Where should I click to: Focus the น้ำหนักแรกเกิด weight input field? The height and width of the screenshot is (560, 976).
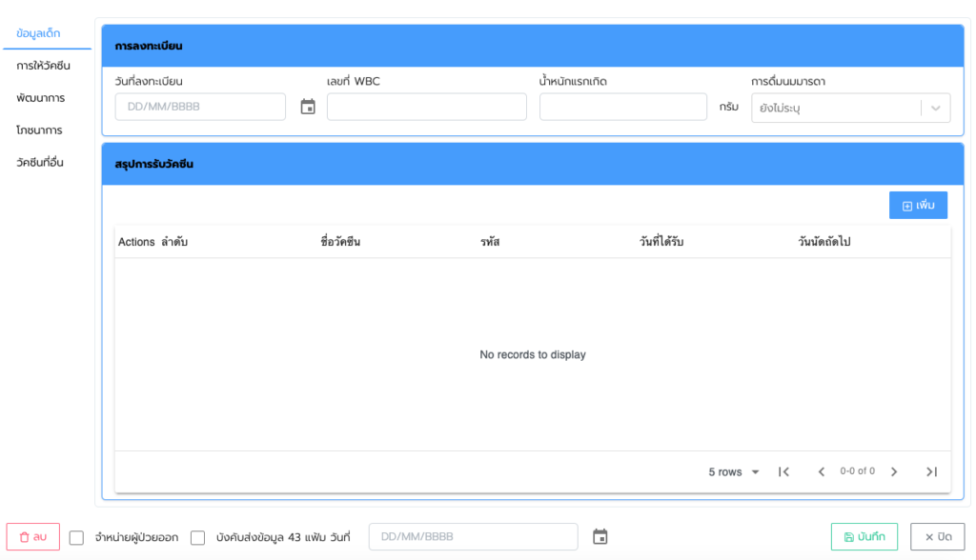622,107
